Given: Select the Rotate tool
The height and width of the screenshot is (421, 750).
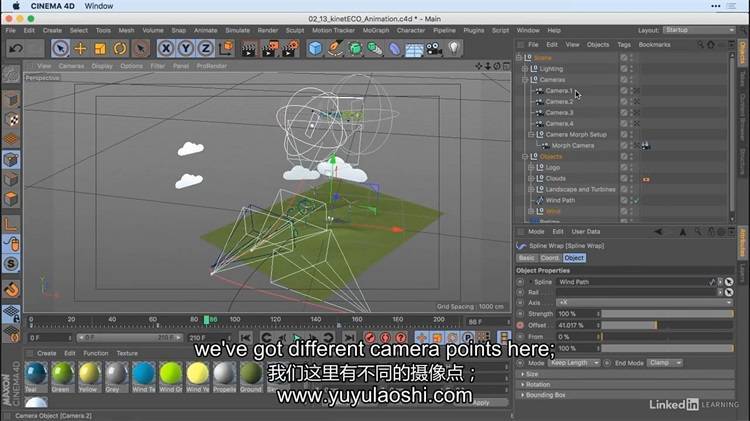Looking at the screenshot, I should click(120, 48).
